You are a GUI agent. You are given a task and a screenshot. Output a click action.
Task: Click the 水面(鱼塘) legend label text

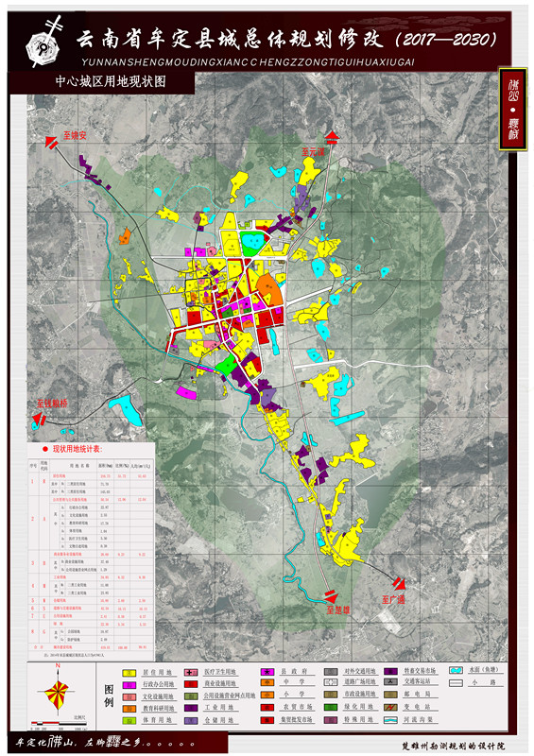482,669
